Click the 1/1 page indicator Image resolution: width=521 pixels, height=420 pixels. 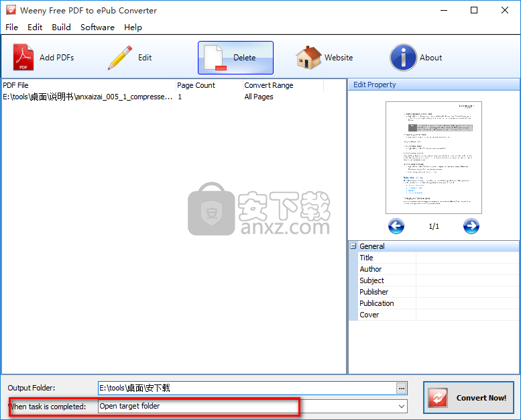pos(434,227)
